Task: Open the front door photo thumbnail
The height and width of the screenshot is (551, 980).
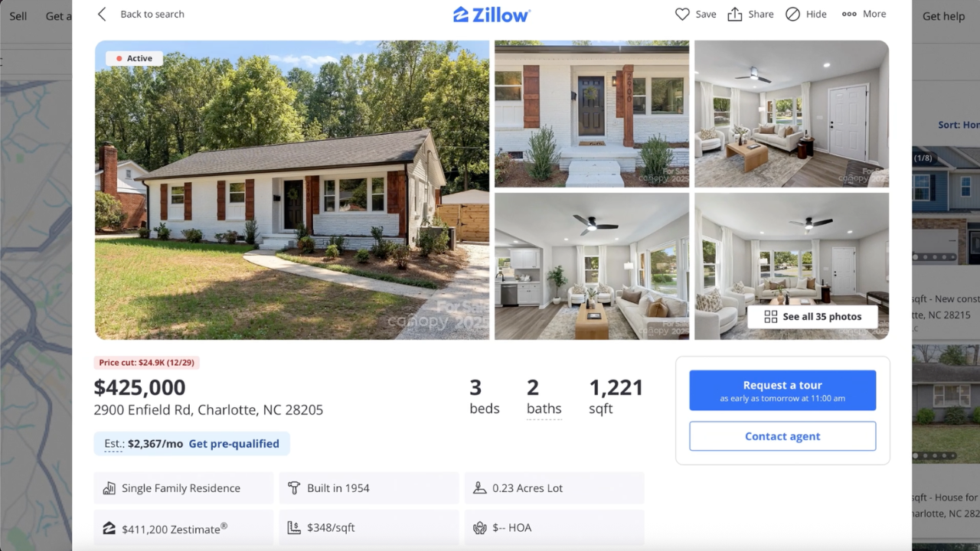Action: [592, 114]
